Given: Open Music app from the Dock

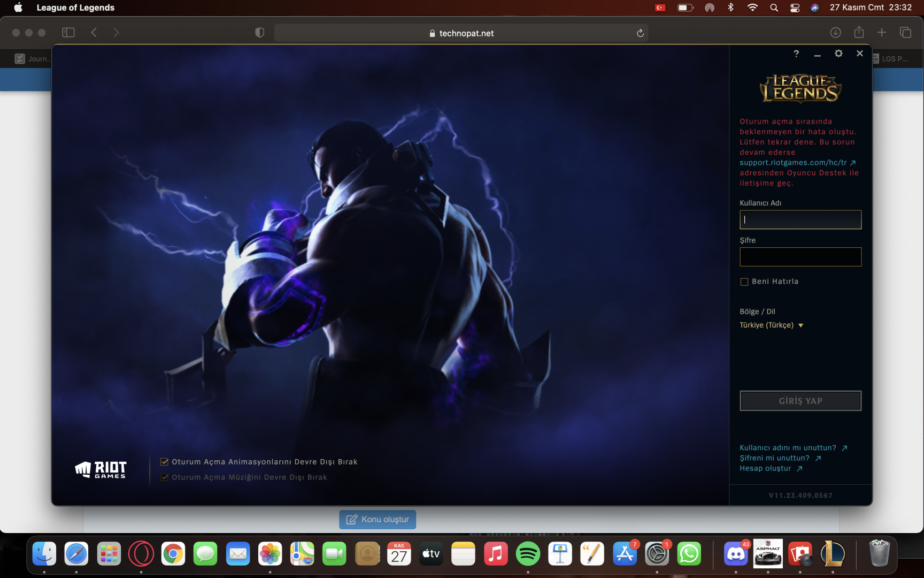Looking at the screenshot, I should (x=496, y=554).
